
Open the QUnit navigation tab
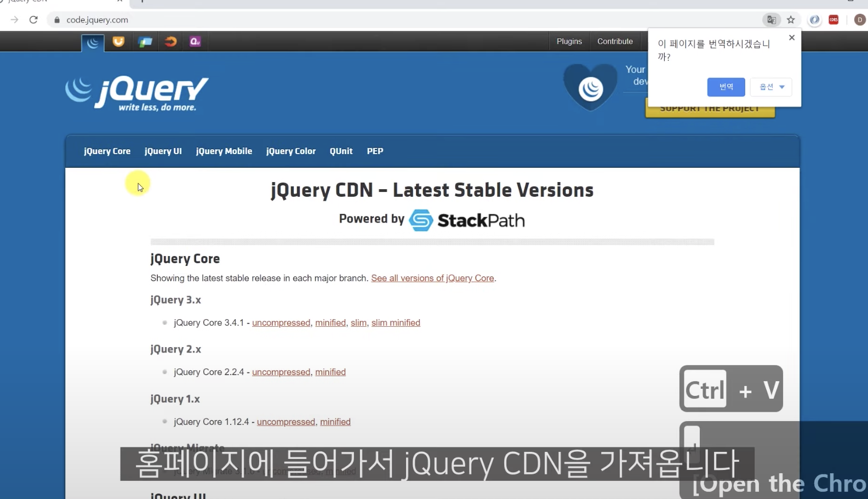(x=341, y=151)
